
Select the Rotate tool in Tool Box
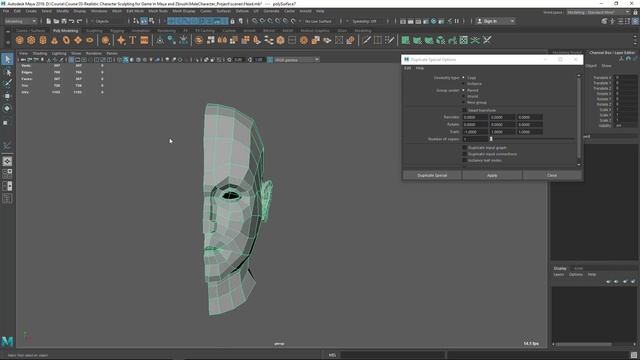[x=7, y=109]
